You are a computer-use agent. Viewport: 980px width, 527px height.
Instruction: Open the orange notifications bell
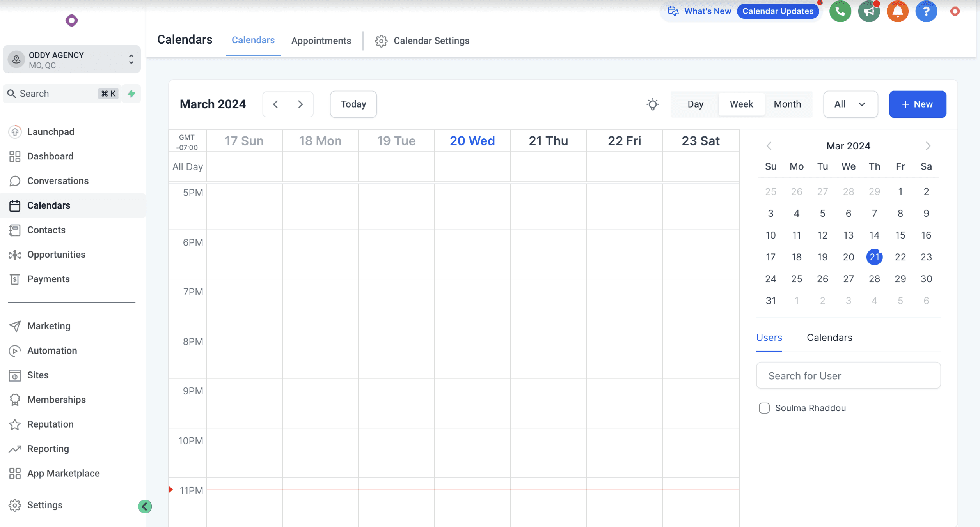(897, 11)
